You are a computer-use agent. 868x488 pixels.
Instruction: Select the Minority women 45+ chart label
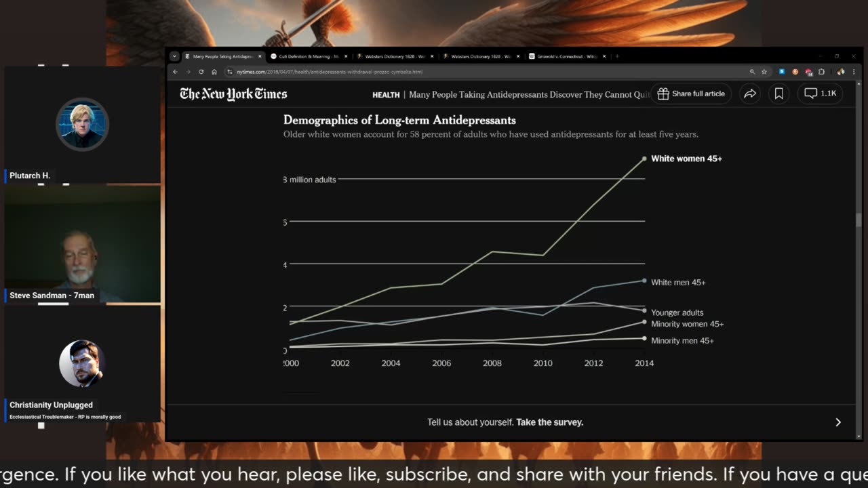(687, 324)
